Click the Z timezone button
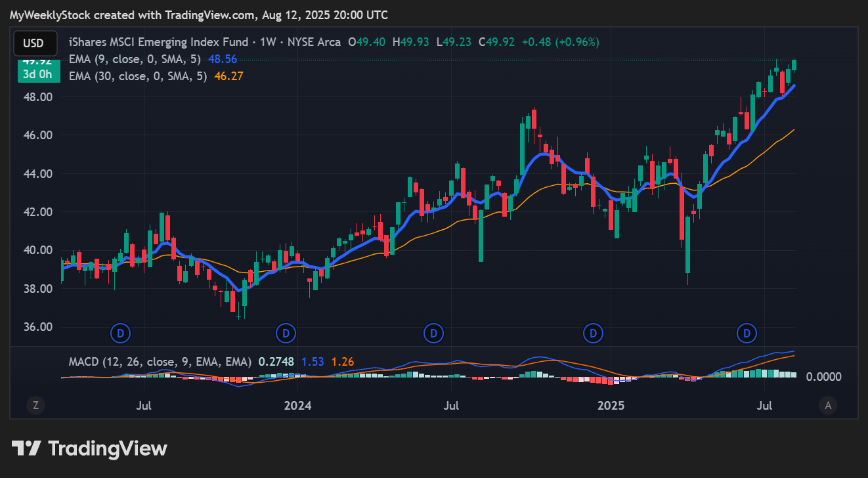This screenshot has height=478, width=868. point(35,406)
